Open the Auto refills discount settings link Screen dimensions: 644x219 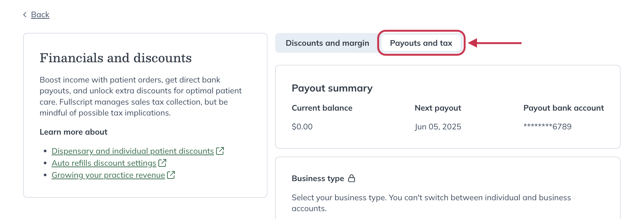[x=104, y=163]
